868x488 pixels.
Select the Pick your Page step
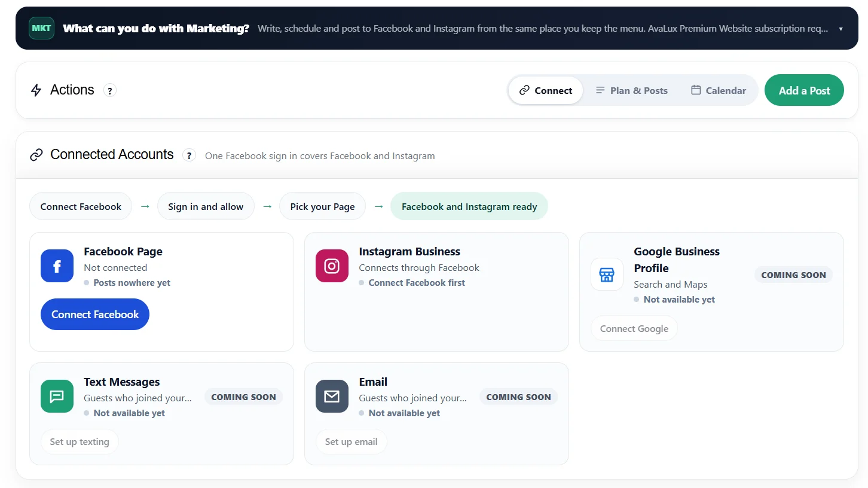click(323, 206)
